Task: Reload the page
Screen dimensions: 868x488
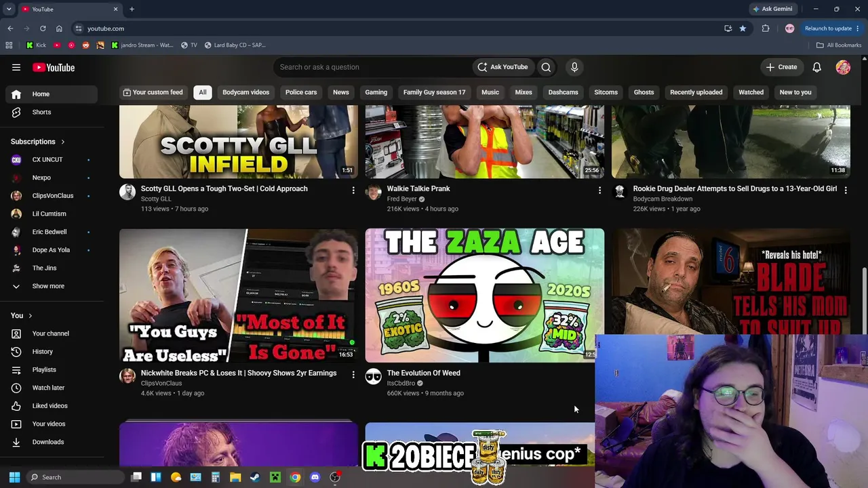Action: (x=43, y=28)
